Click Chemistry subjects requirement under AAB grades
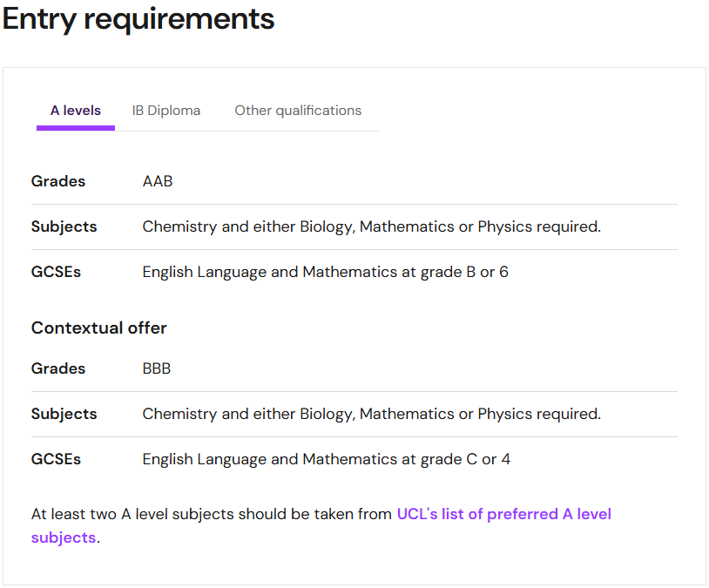 pyautogui.click(x=372, y=226)
